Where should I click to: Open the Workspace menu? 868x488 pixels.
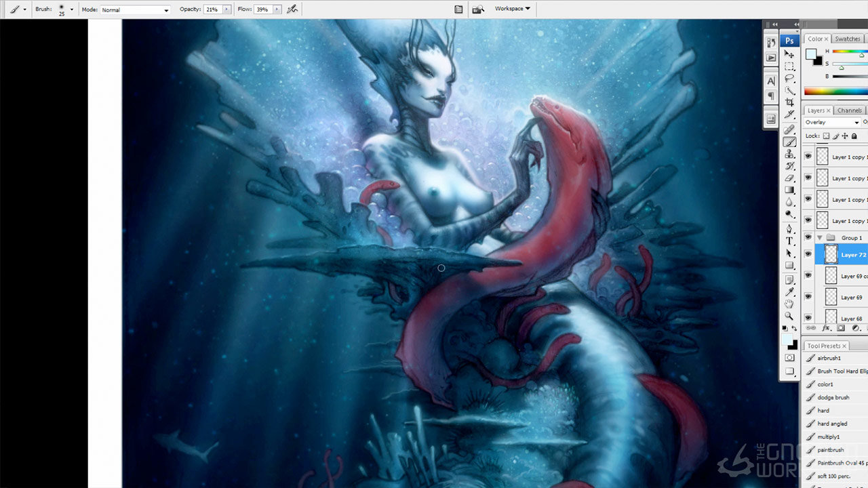click(513, 9)
